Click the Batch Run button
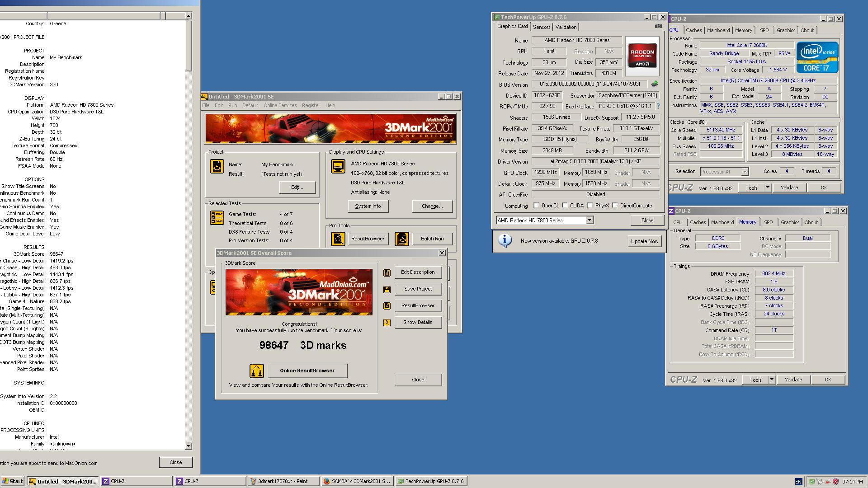 432,239
